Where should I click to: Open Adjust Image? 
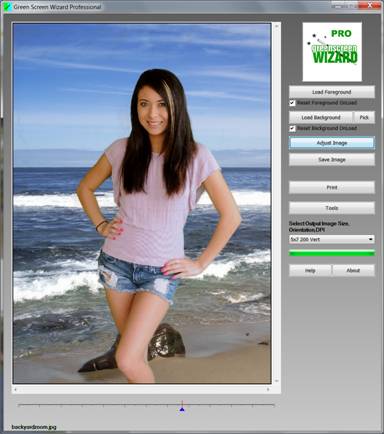[332, 143]
